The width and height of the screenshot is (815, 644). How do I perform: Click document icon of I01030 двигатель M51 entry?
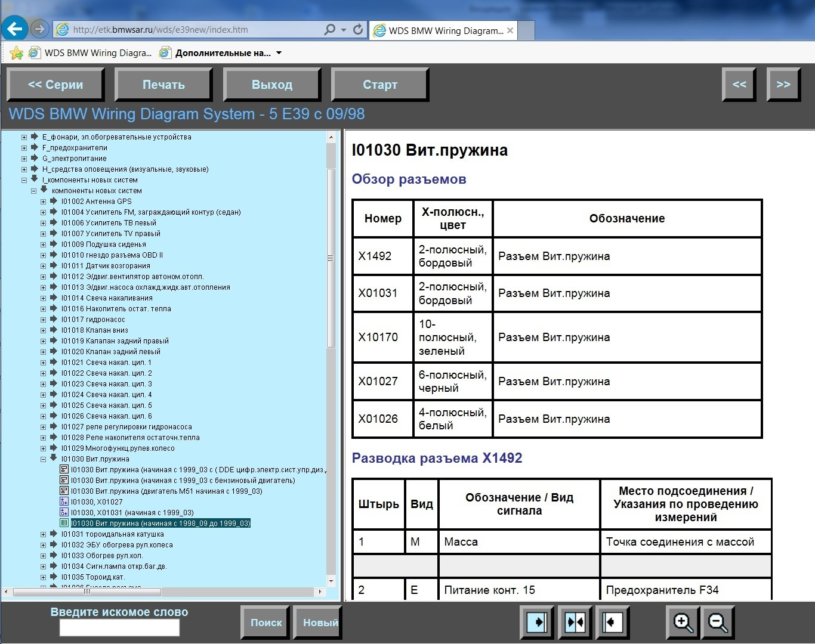point(64,491)
